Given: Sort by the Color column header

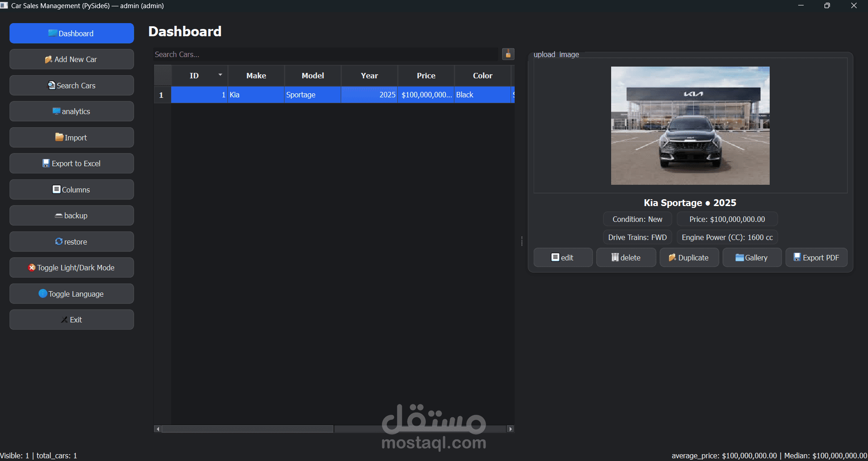Looking at the screenshot, I should tap(482, 76).
